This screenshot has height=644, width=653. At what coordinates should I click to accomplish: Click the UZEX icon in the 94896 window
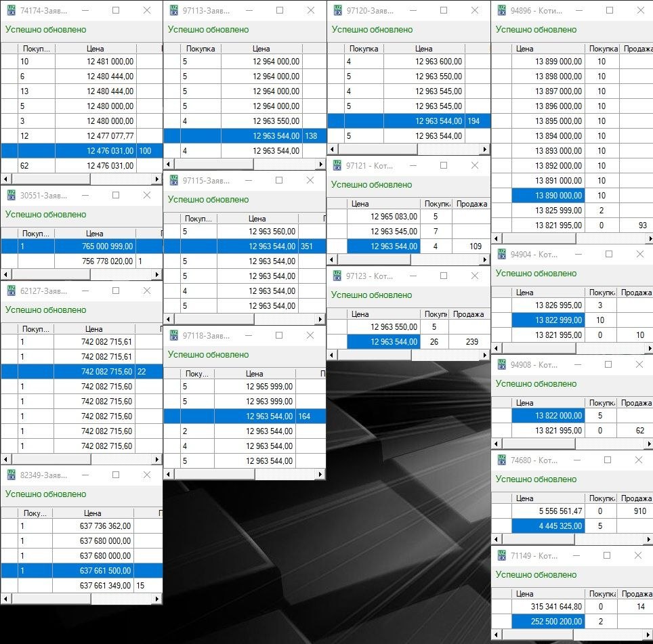[502, 11]
